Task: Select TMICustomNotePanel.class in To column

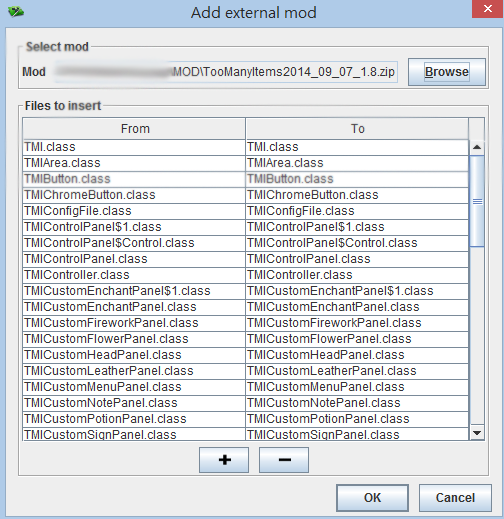Action: 357,403
